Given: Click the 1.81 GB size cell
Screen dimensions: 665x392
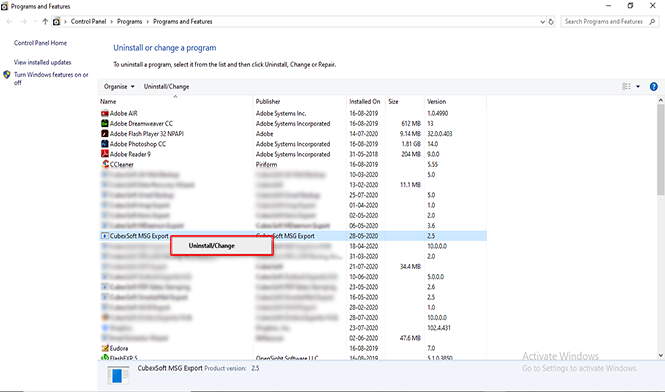Looking at the screenshot, I should (411, 144).
